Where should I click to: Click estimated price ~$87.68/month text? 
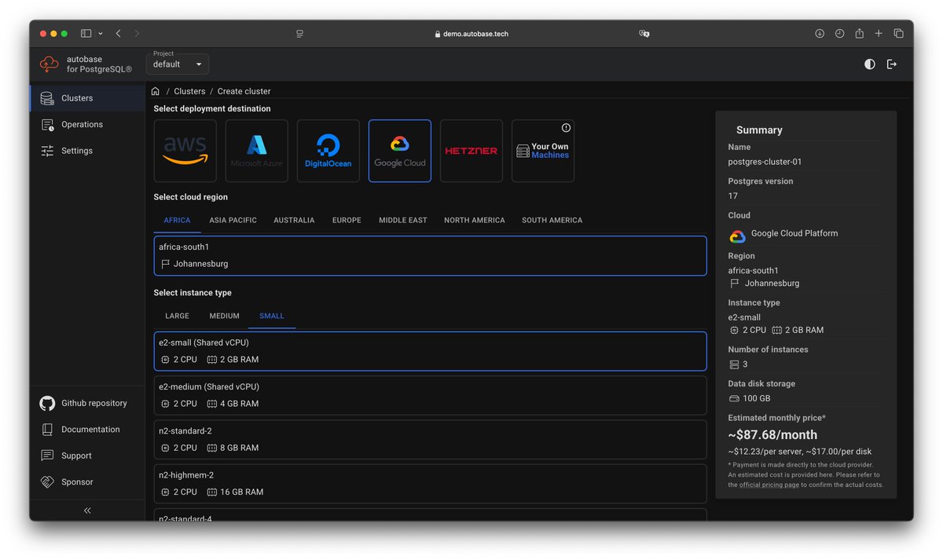point(772,435)
